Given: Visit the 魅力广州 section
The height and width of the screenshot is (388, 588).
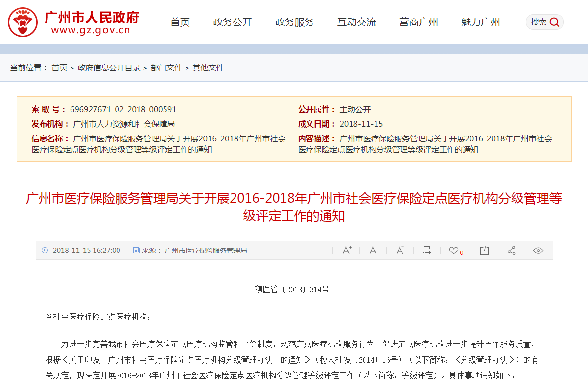Looking at the screenshot, I should (x=480, y=22).
